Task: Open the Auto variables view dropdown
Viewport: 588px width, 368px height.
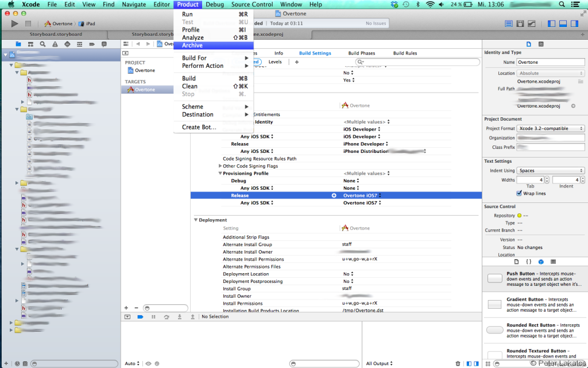Action: click(x=132, y=363)
